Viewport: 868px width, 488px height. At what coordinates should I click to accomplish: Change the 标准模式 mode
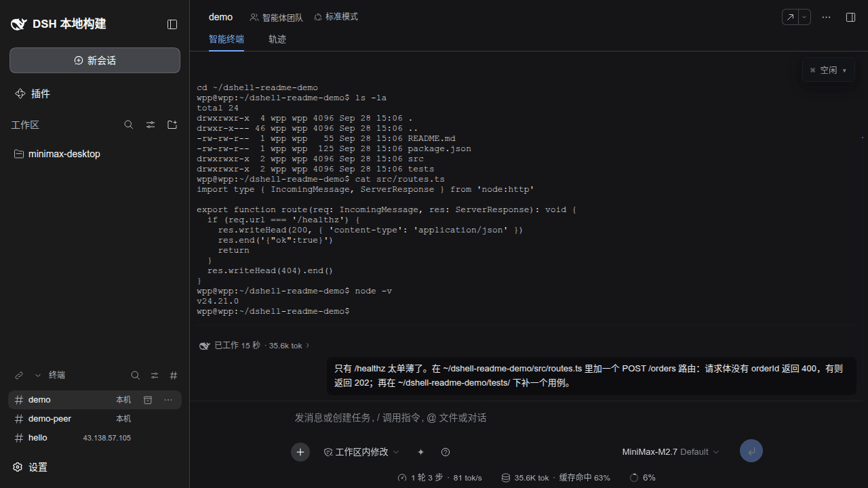coord(336,17)
